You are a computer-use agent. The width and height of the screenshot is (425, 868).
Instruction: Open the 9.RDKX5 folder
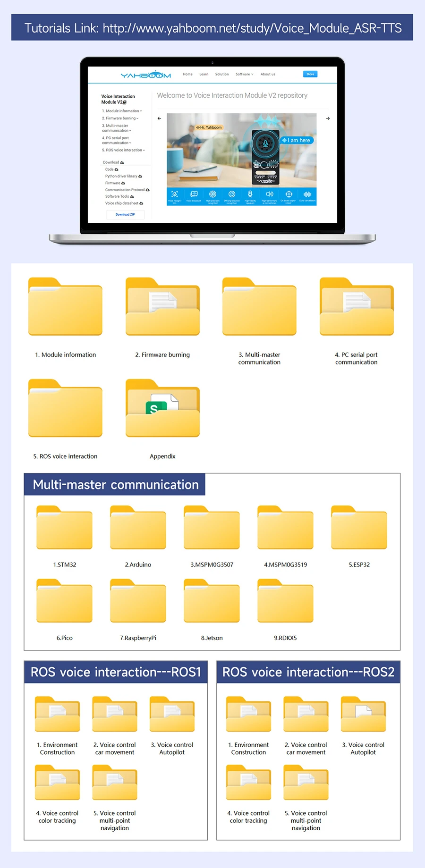pos(285,601)
